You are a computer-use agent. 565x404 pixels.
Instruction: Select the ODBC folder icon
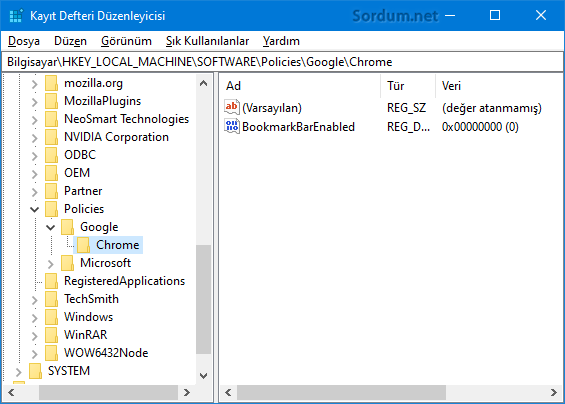click(52, 155)
